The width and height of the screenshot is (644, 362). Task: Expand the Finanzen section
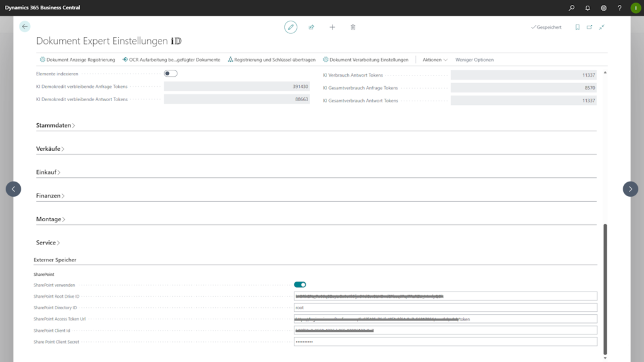(50, 196)
